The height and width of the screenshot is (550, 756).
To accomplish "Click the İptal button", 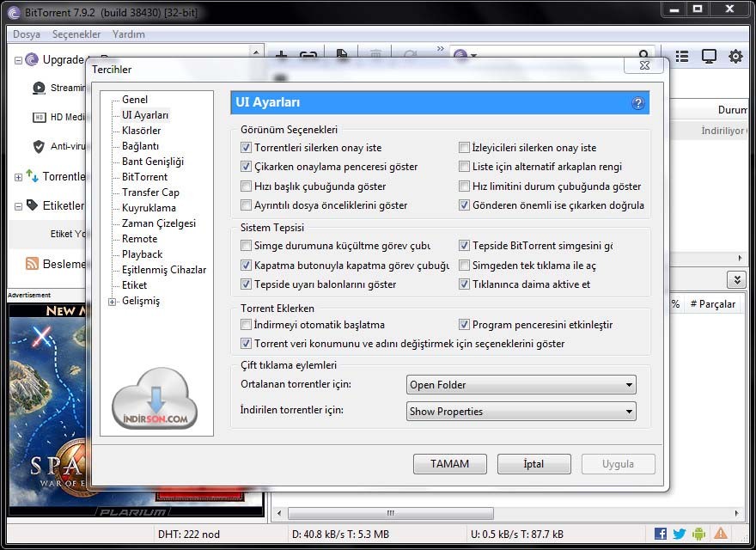I will coord(533,464).
